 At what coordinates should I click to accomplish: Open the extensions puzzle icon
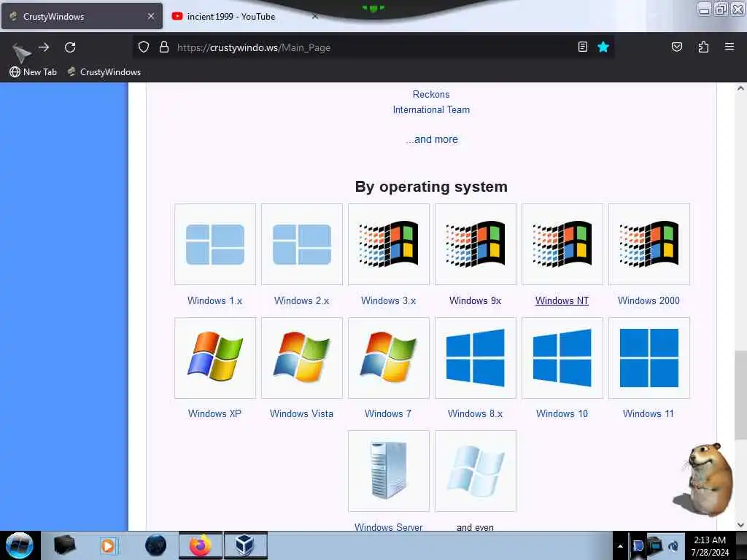point(703,47)
